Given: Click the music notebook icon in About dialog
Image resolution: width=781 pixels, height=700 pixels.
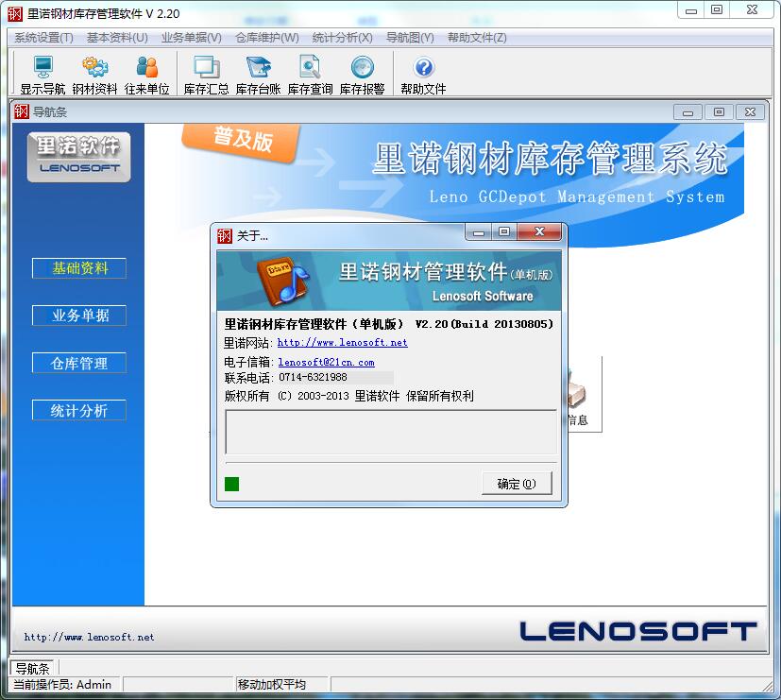Looking at the screenshot, I should pyautogui.click(x=282, y=281).
